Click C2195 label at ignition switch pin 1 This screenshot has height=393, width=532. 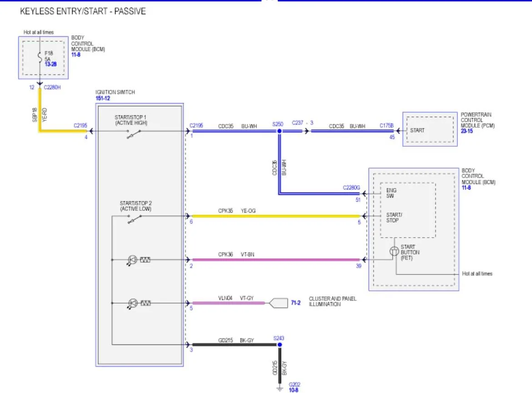[x=196, y=125]
